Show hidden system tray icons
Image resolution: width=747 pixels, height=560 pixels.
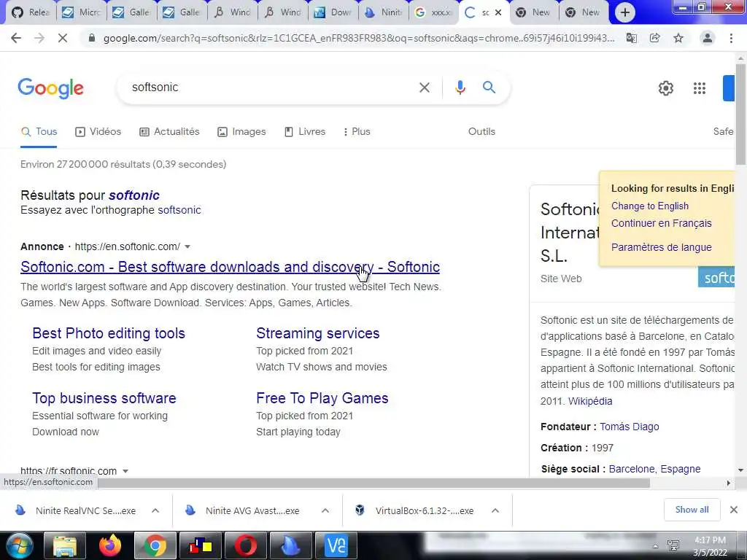pyautogui.click(x=656, y=547)
